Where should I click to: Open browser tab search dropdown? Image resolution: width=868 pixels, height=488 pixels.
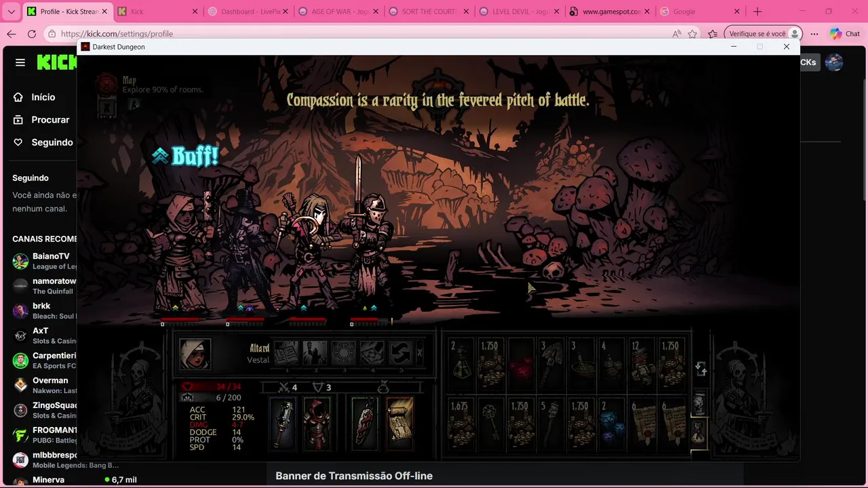pyautogui.click(x=11, y=12)
